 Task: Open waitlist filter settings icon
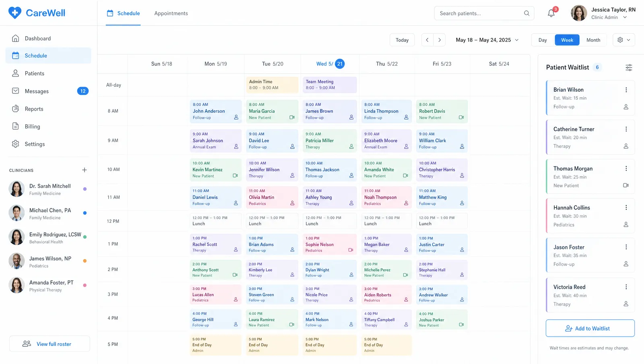[629, 68]
